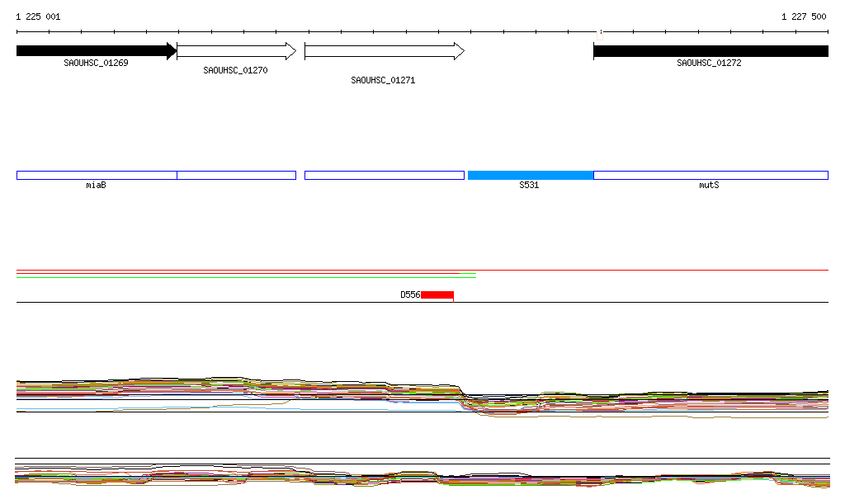The width and height of the screenshot is (845, 504).
Task: Click the black SAOUHSC_01269 gene arrow
Action: [95, 51]
